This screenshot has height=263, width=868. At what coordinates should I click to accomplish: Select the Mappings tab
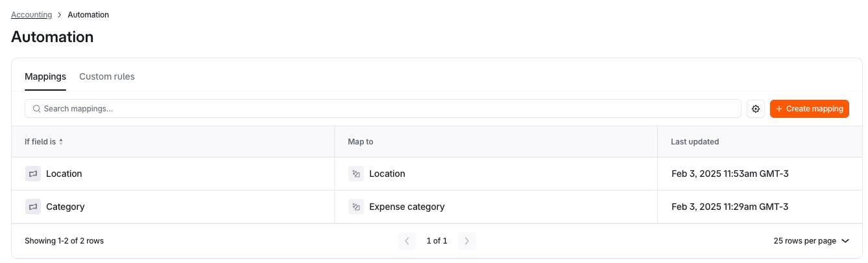[45, 76]
